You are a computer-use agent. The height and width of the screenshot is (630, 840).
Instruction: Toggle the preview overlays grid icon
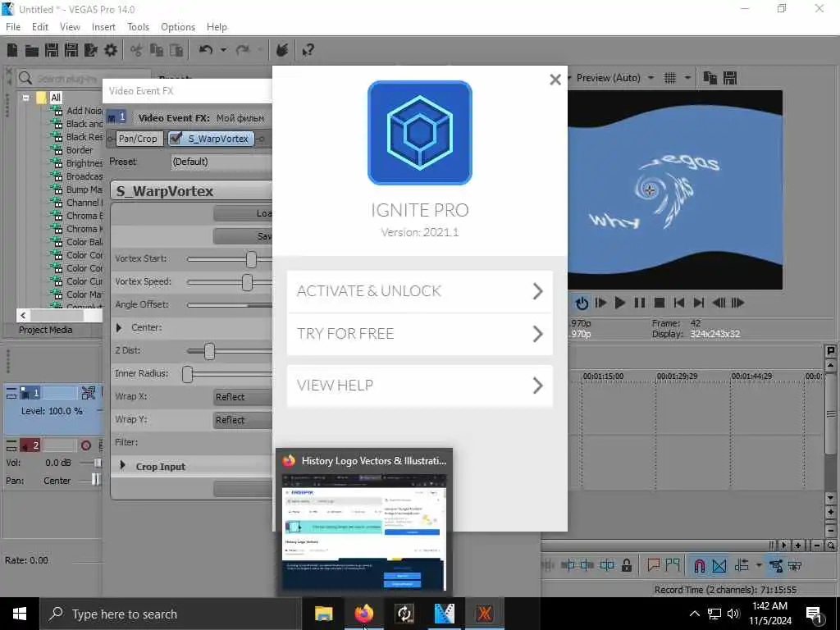pyautogui.click(x=669, y=78)
